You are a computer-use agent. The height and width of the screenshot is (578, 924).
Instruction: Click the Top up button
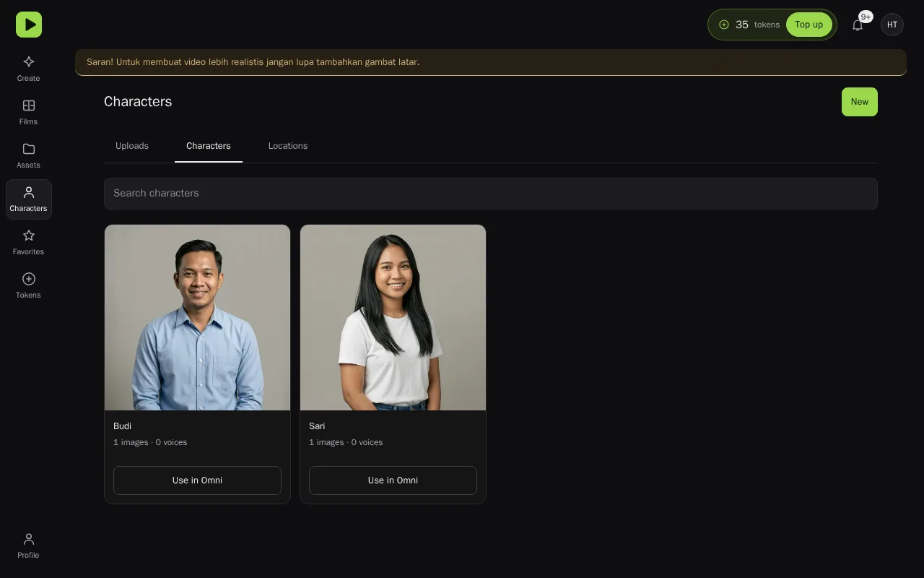(x=808, y=25)
